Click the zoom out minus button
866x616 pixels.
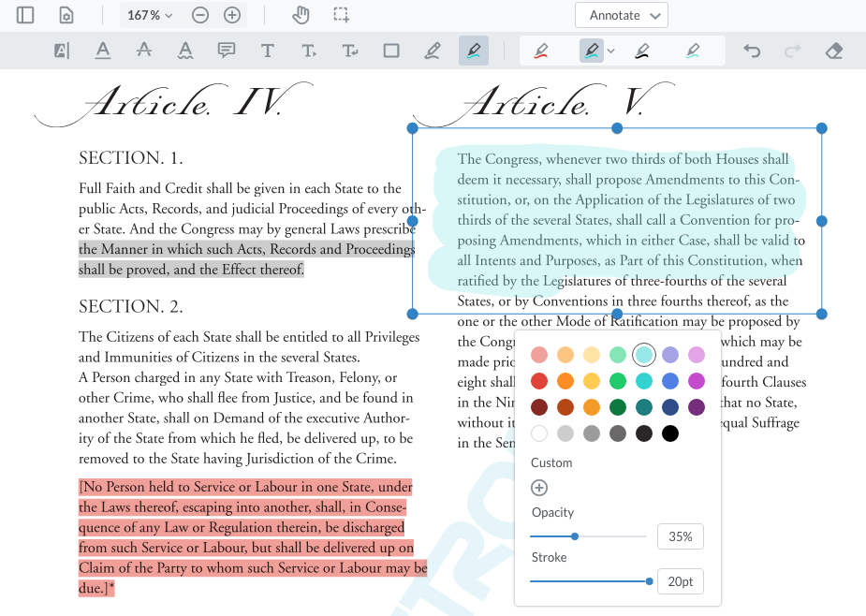click(x=200, y=16)
